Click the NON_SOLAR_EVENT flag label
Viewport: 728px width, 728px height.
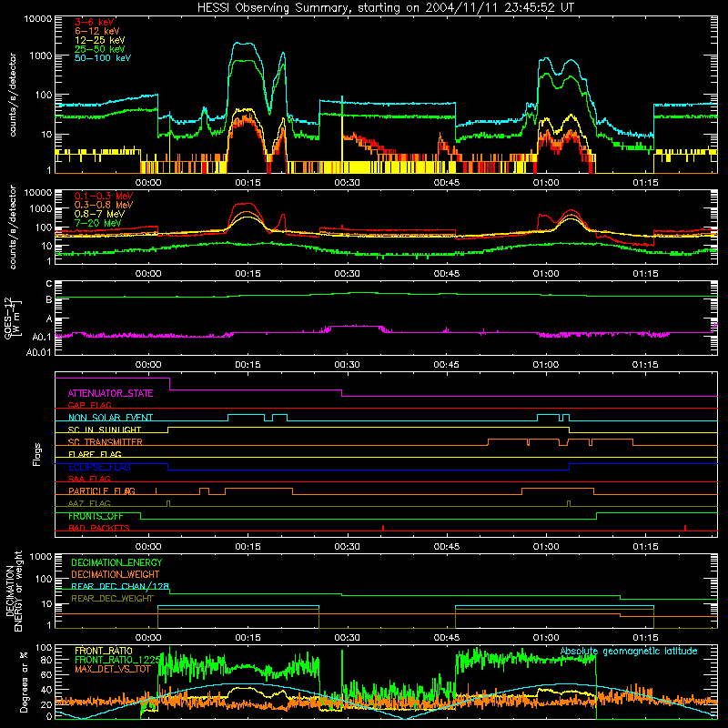tap(110, 418)
